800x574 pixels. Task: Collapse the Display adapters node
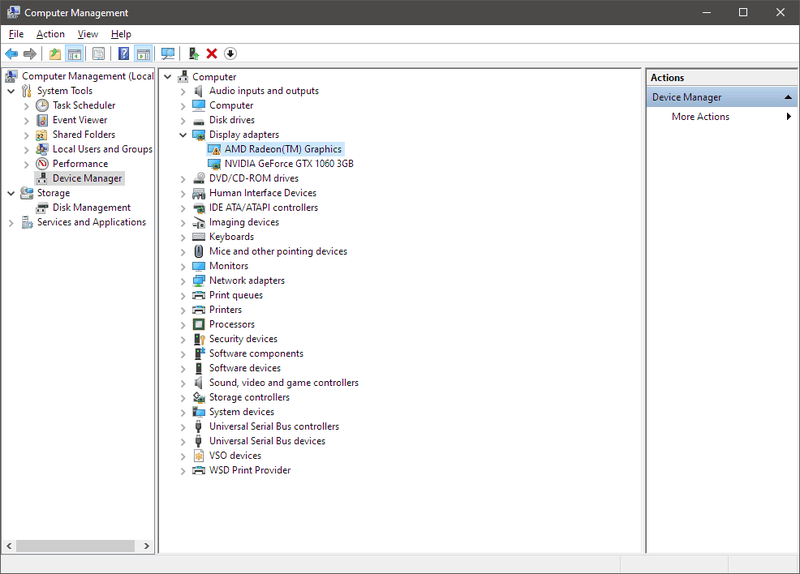pos(183,135)
